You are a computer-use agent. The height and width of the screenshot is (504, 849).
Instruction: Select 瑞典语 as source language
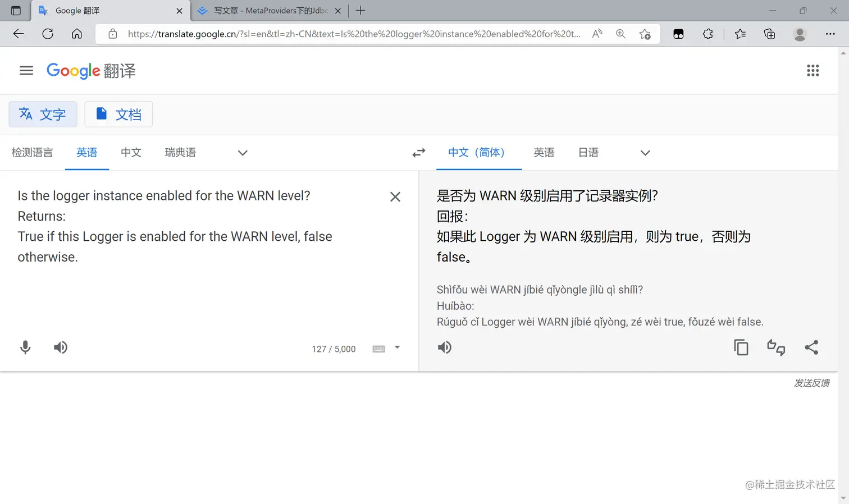180,153
